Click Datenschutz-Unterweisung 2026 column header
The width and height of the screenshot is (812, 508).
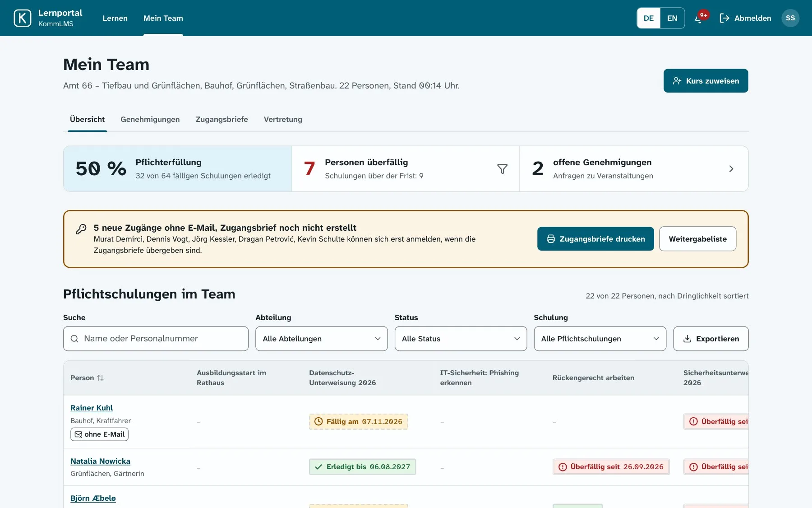tap(342, 378)
